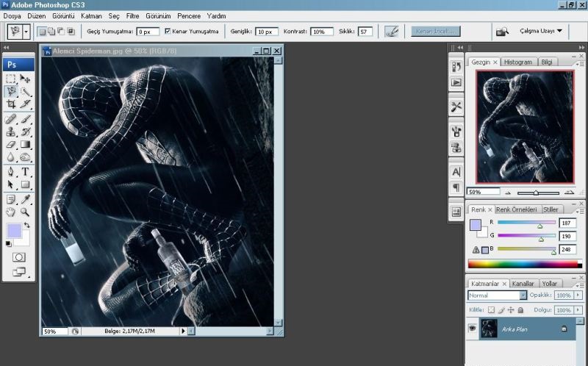Select the Rectangle shape tool
This screenshot has width=588, height=366.
(x=25, y=184)
